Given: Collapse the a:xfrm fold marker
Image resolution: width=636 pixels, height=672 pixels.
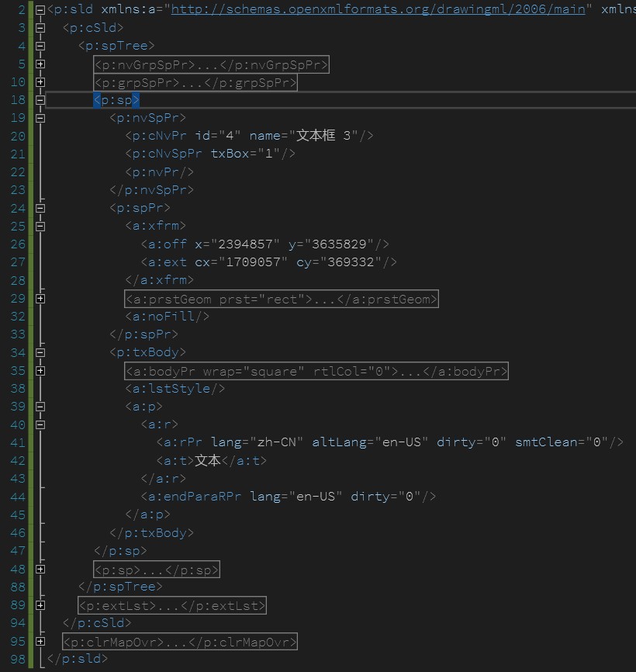Looking at the screenshot, I should point(40,226).
